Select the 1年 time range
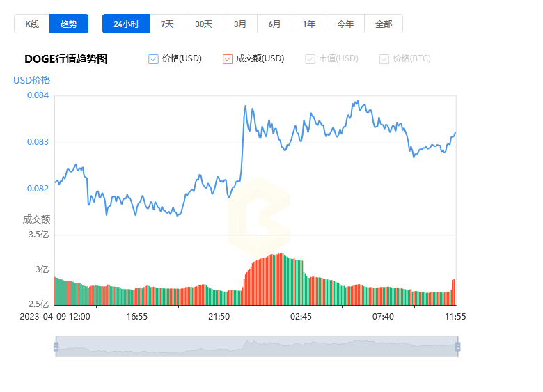 309,24
